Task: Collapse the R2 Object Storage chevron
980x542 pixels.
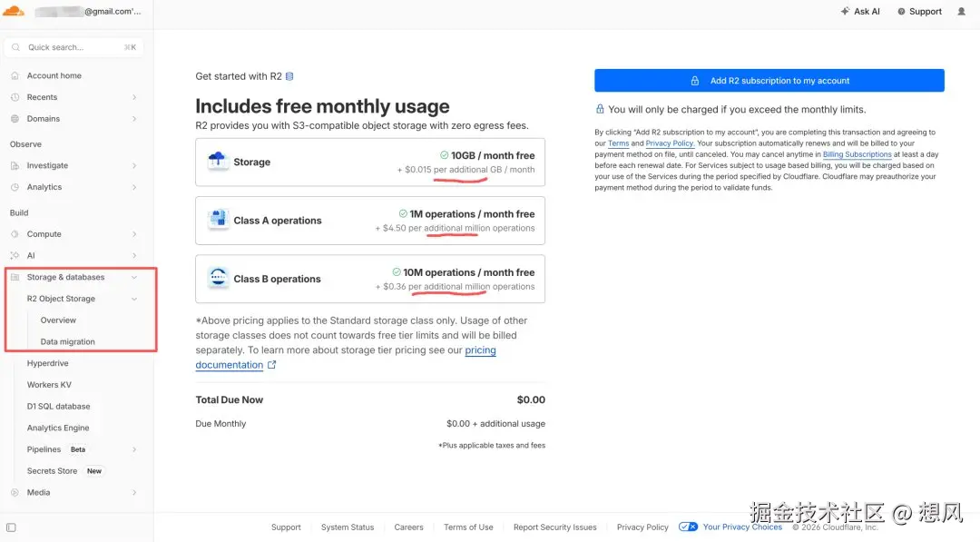Action: (x=134, y=299)
